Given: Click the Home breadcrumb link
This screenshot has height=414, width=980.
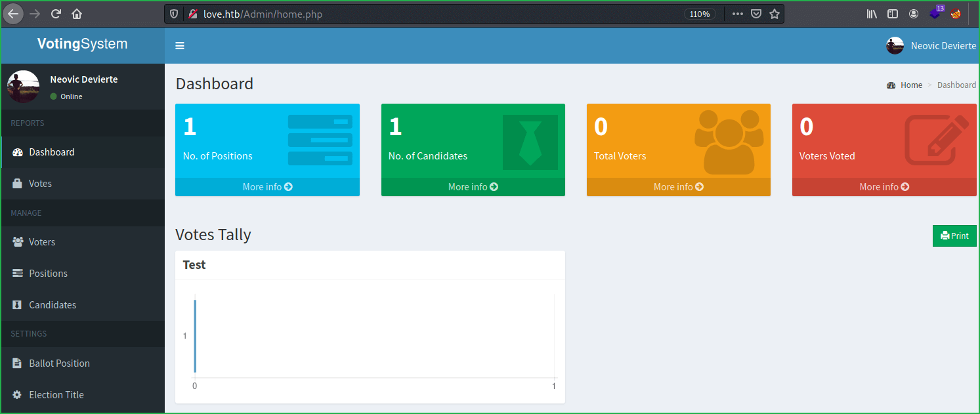Looking at the screenshot, I should coord(911,85).
